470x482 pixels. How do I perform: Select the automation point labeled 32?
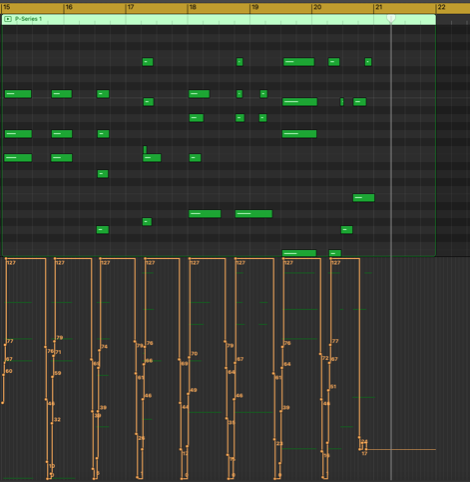click(x=52, y=423)
